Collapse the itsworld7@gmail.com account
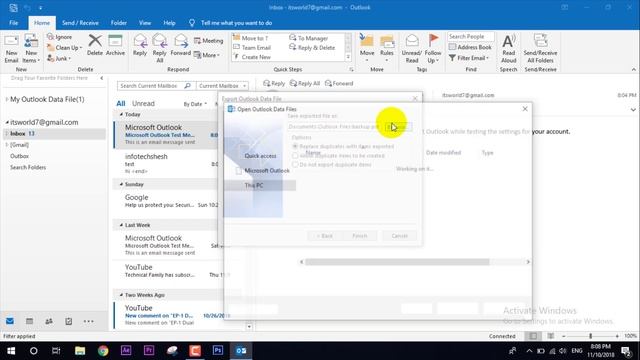This screenshot has height=360, width=640. tap(7, 122)
